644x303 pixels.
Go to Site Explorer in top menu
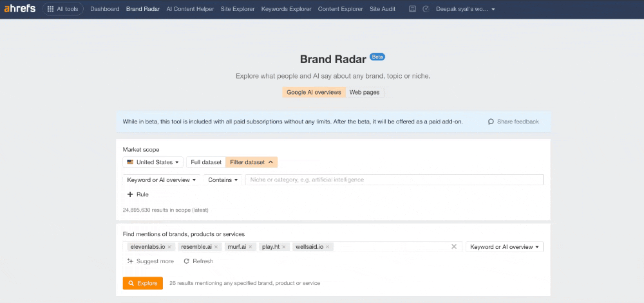[238, 9]
